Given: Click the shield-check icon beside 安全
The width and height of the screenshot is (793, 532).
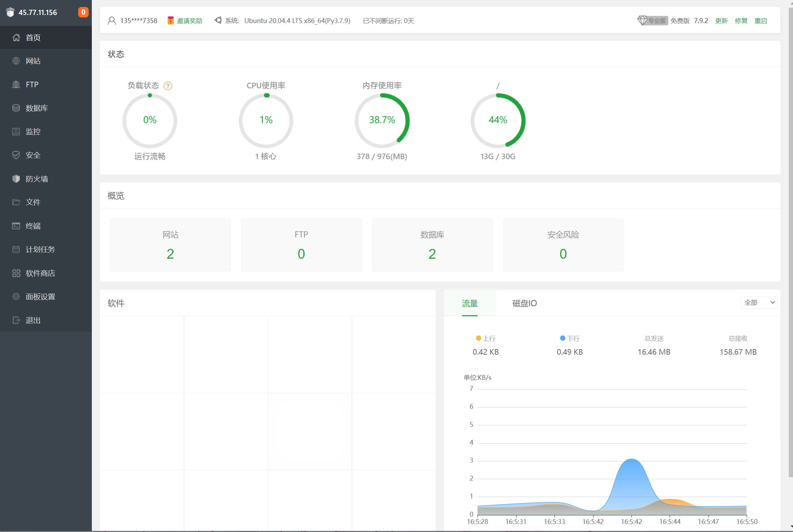Looking at the screenshot, I should pyautogui.click(x=16, y=155).
